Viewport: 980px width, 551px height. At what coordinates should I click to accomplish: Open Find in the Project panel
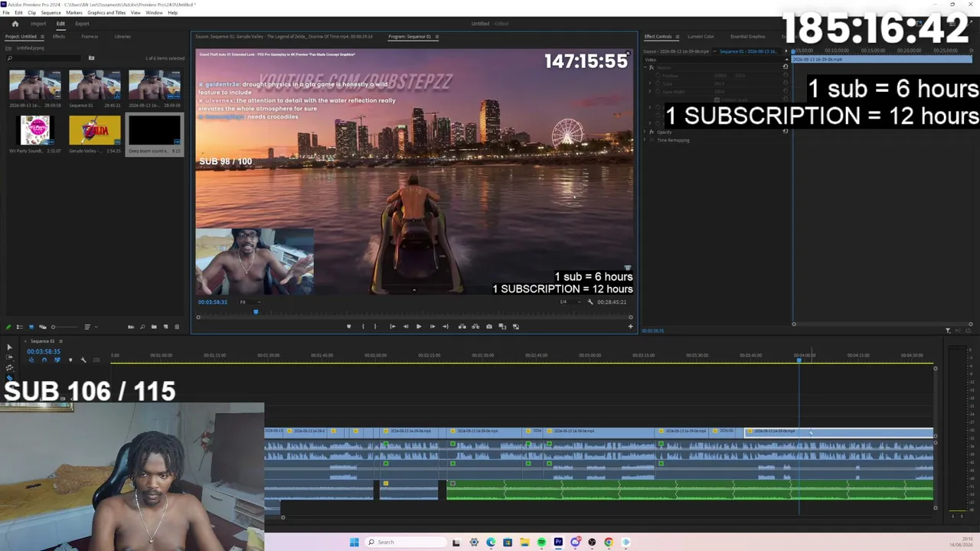pos(142,327)
